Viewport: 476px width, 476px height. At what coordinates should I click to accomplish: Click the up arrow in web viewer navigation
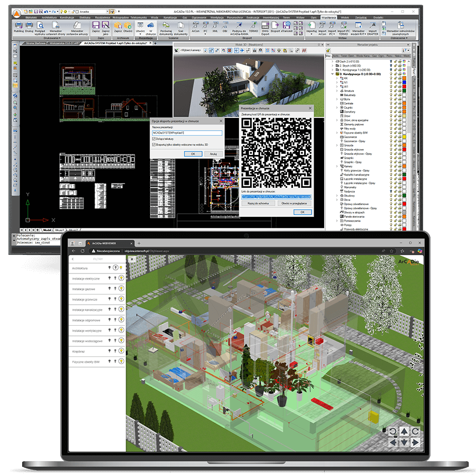[404, 431]
